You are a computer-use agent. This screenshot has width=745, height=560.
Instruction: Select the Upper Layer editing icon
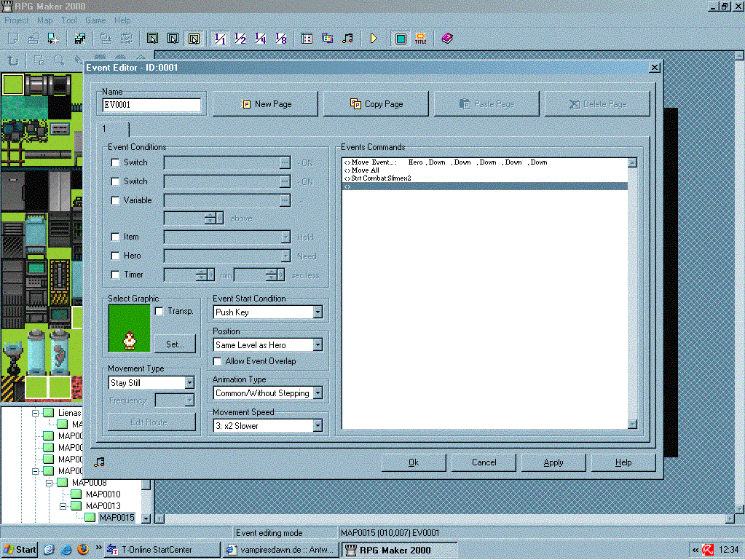coord(173,39)
